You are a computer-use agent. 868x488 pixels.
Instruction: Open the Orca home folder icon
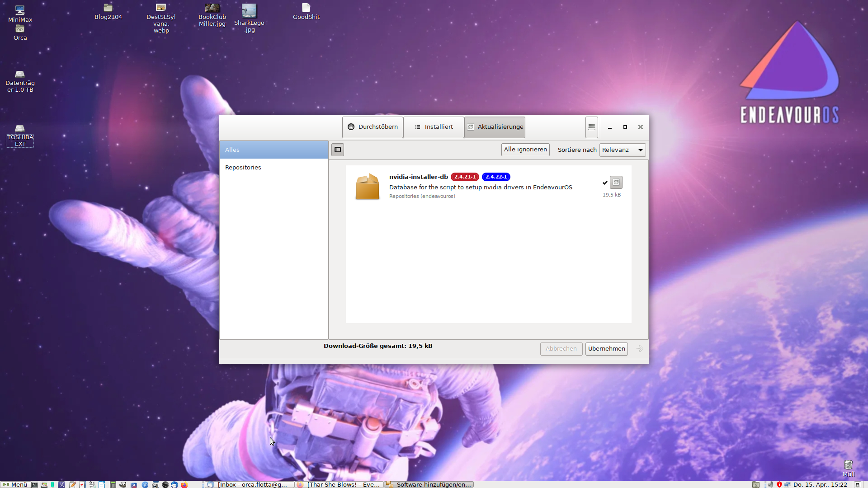click(x=20, y=33)
